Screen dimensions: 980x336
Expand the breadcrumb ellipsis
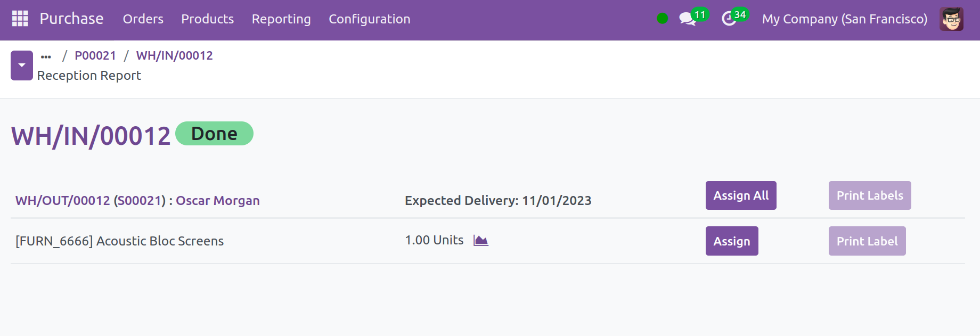(46, 56)
